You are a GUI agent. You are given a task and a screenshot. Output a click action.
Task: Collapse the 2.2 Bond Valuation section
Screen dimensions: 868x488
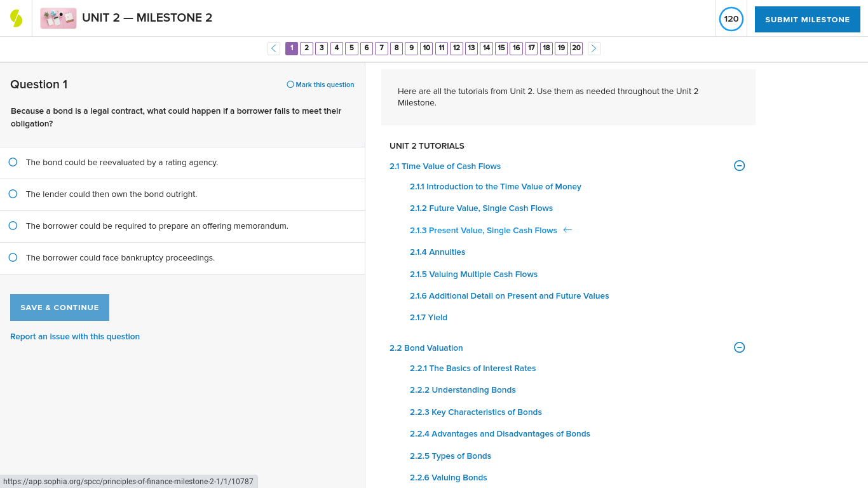click(x=739, y=348)
